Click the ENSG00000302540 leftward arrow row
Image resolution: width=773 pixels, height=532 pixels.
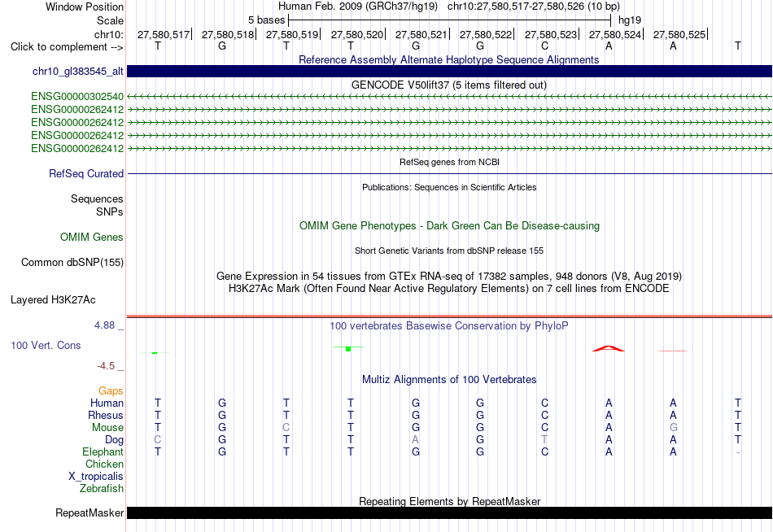click(449, 96)
